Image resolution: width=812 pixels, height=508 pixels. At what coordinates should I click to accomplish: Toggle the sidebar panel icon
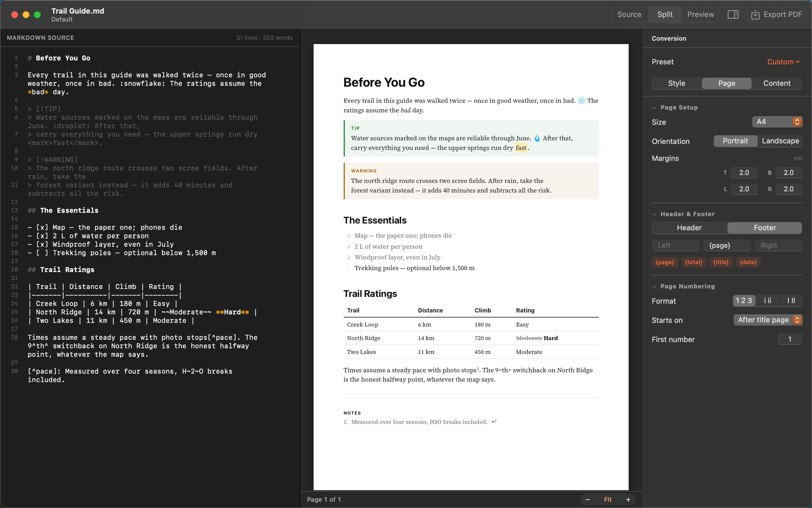[x=733, y=14]
